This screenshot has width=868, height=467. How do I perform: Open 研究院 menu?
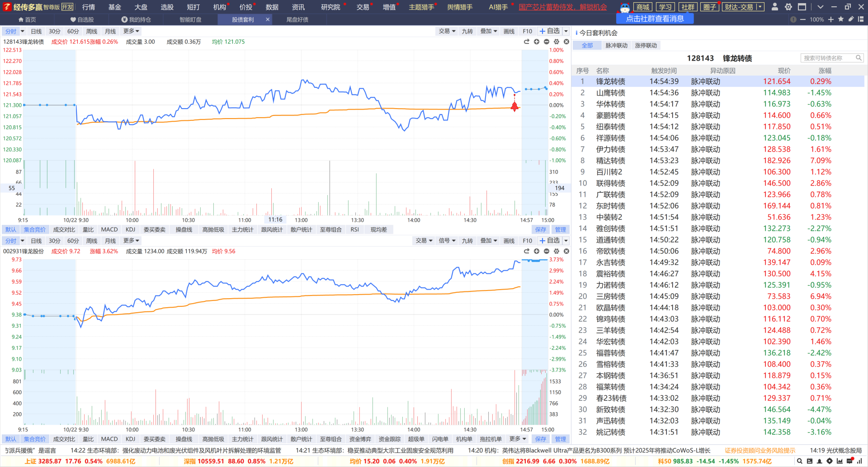click(x=330, y=7)
